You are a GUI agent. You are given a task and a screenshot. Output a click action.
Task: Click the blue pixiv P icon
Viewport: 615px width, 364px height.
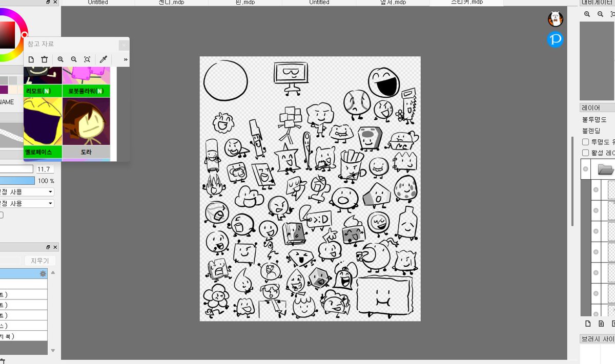(555, 39)
